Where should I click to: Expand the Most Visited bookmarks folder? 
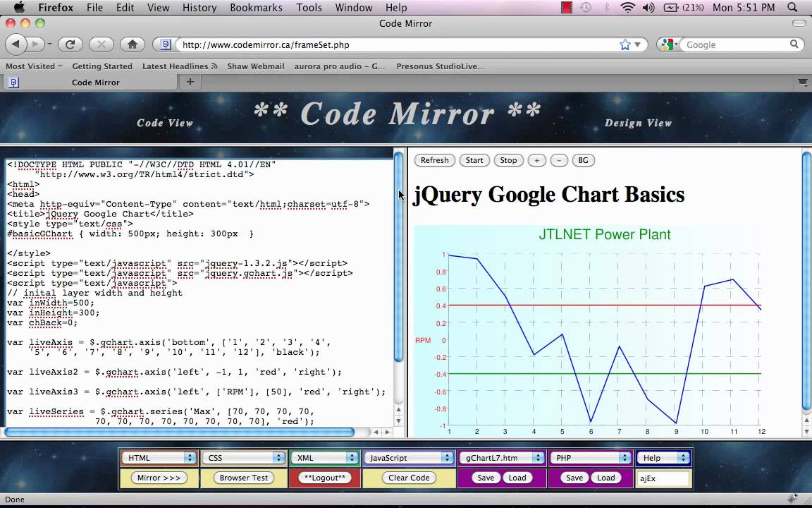[34, 66]
